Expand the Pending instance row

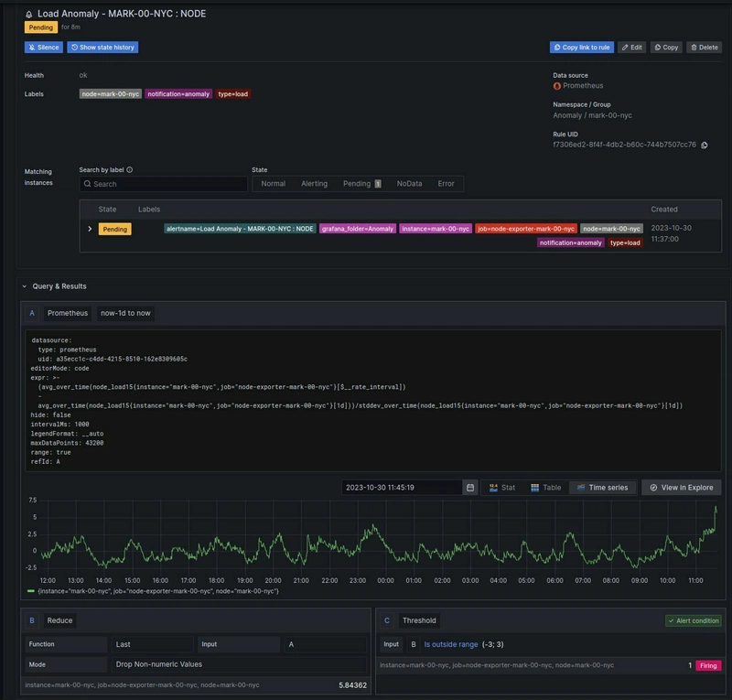click(90, 229)
